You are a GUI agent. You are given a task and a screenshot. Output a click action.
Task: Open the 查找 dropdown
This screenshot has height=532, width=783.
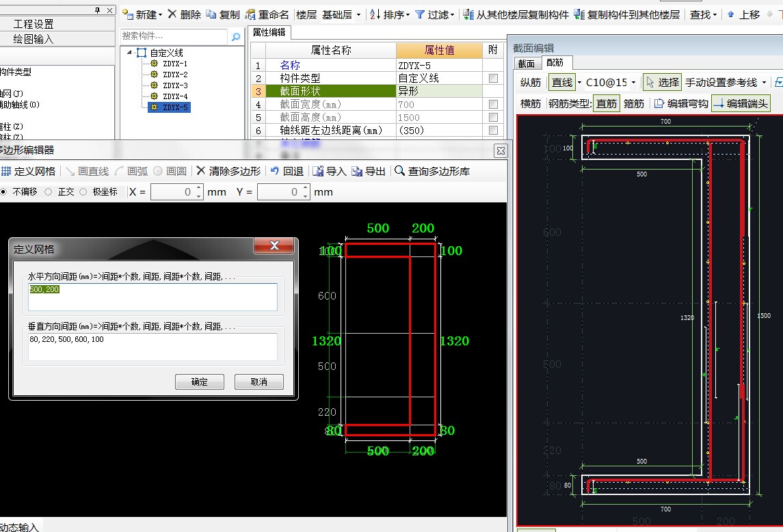tap(703, 15)
